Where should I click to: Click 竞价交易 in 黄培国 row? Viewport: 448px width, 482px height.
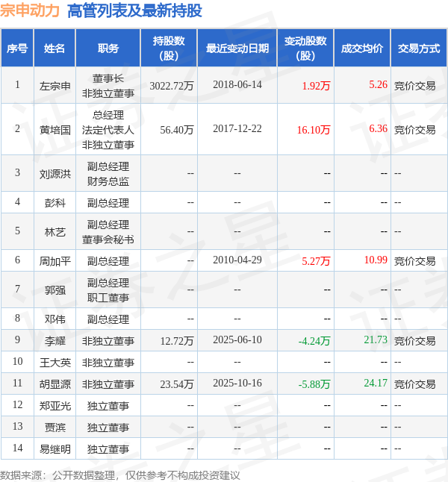tap(414, 130)
